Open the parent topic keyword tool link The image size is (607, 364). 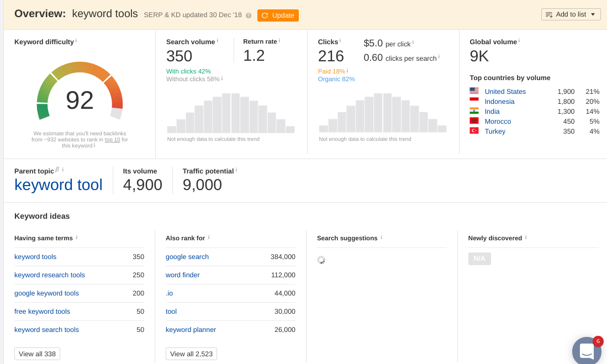pos(59,185)
